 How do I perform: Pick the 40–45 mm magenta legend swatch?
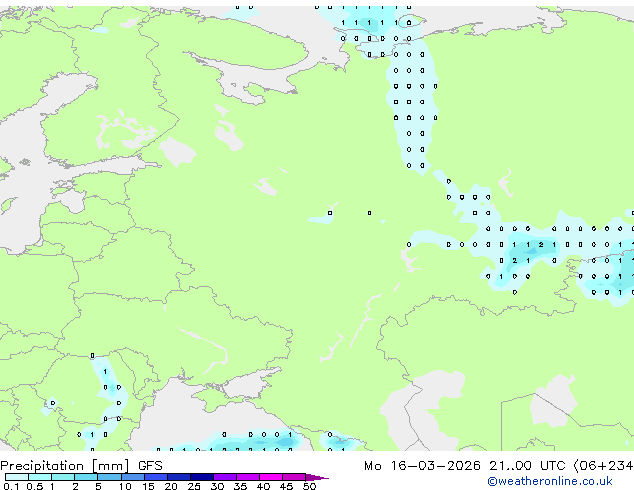pos(271,477)
